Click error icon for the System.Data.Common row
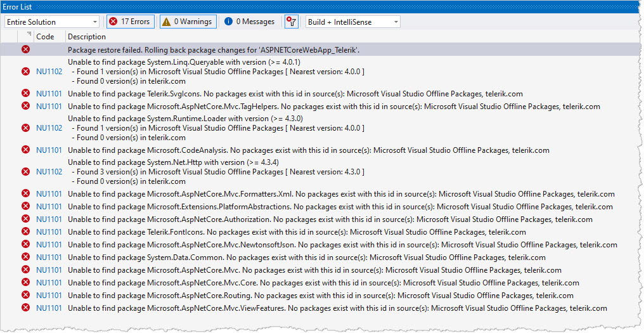This screenshot has height=333, width=644. pos(26,258)
